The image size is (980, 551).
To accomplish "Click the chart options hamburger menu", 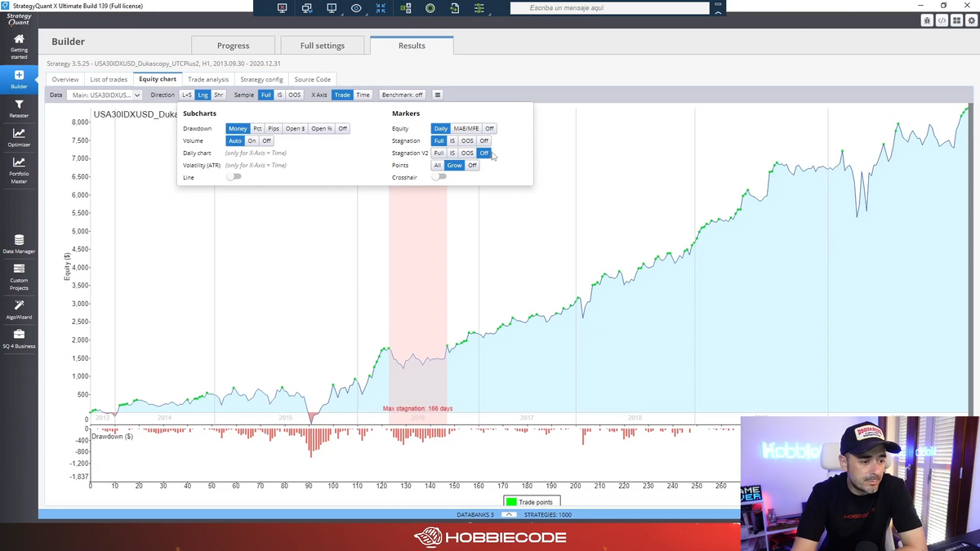I will tap(438, 95).
